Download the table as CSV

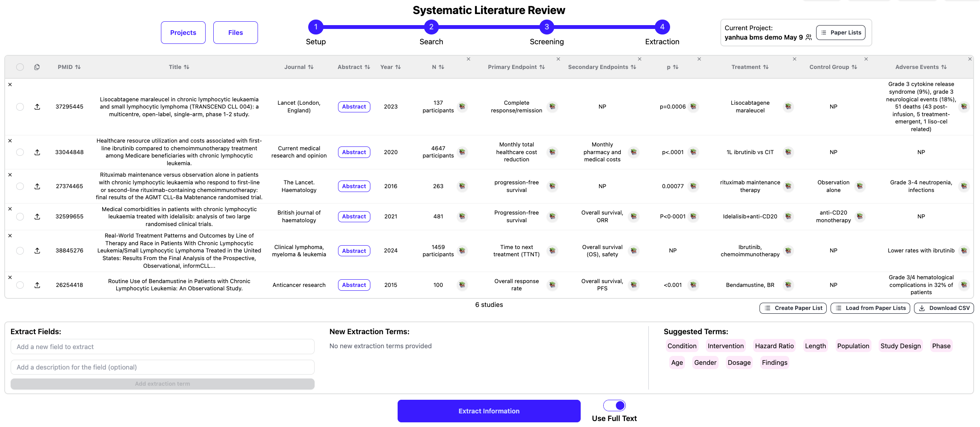pos(944,308)
